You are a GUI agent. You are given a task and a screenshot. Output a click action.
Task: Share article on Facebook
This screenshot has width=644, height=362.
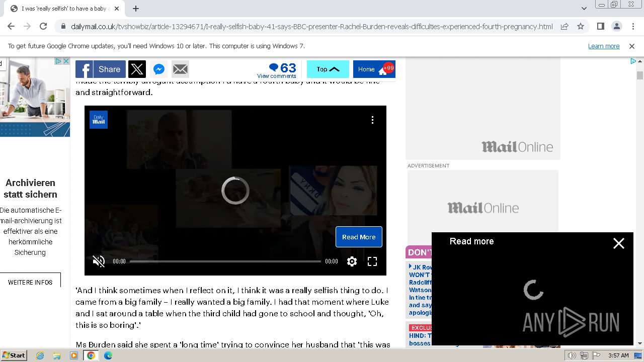click(101, 69)
